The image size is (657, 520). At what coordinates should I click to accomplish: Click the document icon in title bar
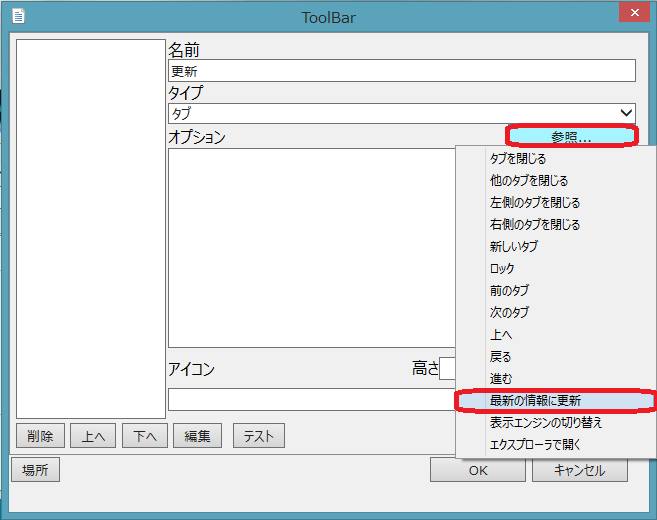click(18, 16)
